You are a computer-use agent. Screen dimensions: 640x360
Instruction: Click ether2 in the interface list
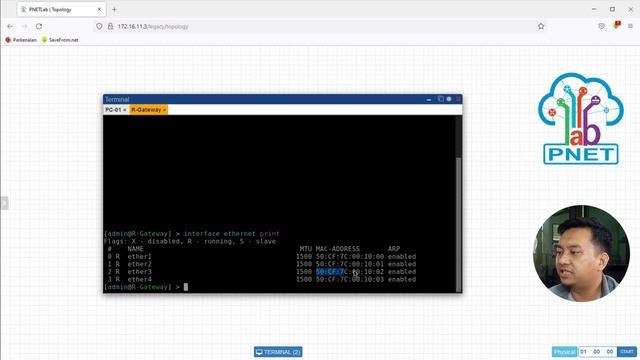pos(139,264)
